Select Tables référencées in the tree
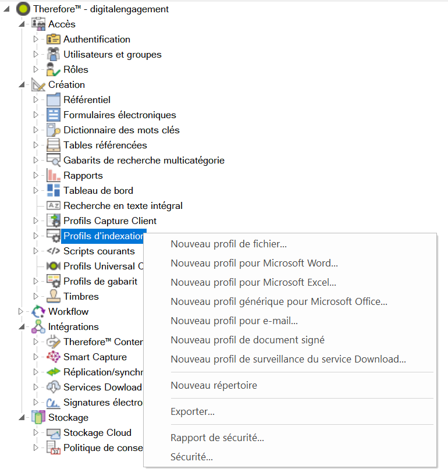This screenshot has height=476, width=448. [105, 145]
